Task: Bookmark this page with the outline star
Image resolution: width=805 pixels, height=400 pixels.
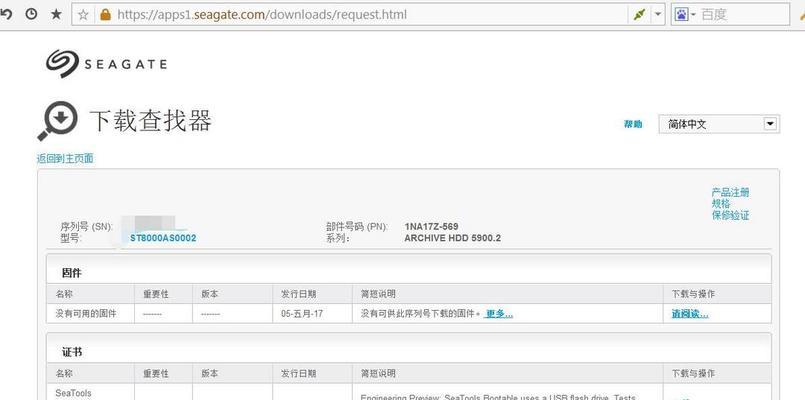Action: [83, 15]
